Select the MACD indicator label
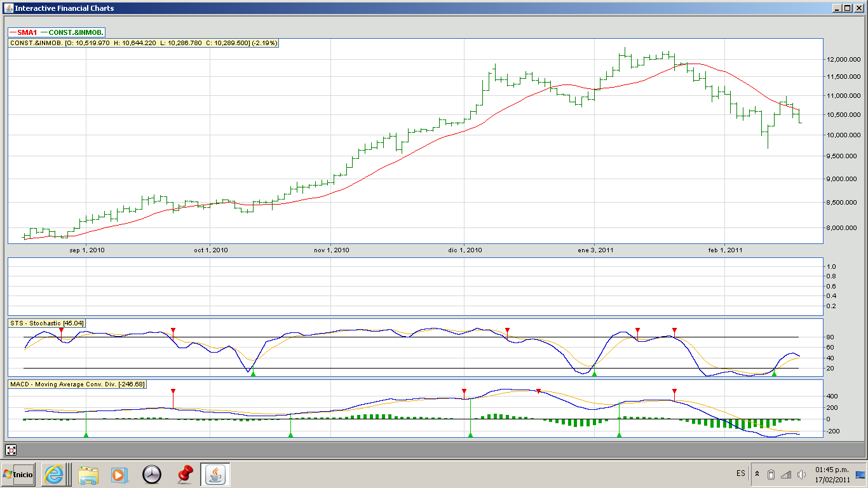Screen dimensions: 868x488 [x=77, y=384]
